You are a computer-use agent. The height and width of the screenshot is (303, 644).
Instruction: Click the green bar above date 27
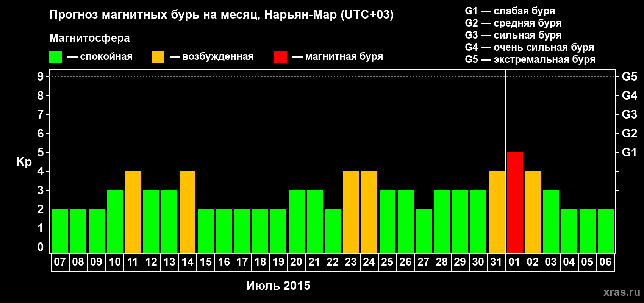[x=424, y=231]
